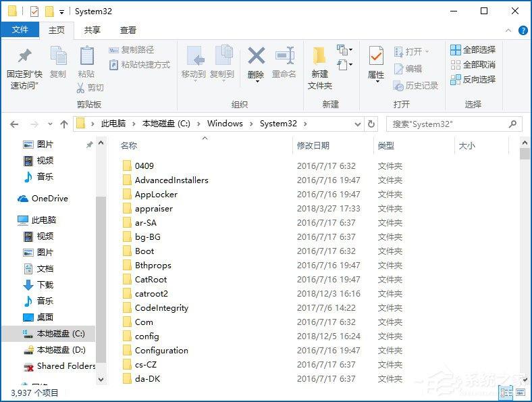Viewport: 532px width, 402px height.
Task: Click the search magnifier icon
Action: 512,124
